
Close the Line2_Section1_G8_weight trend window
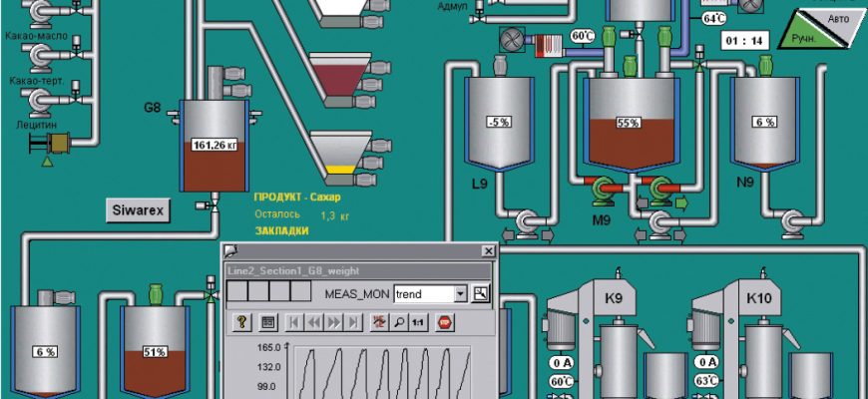tap(487, 251)
